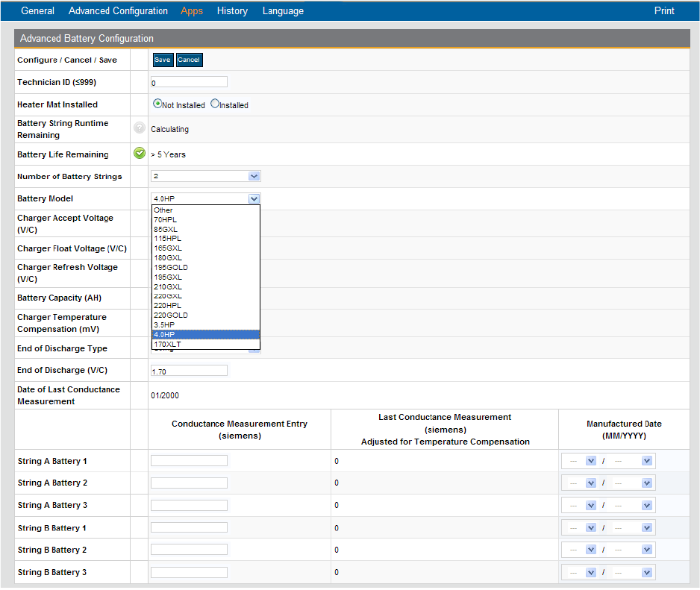Focus the Technician ID input field
Image resolution: width=700 pixels, height=590 pixels.
[x=190, y=82]
